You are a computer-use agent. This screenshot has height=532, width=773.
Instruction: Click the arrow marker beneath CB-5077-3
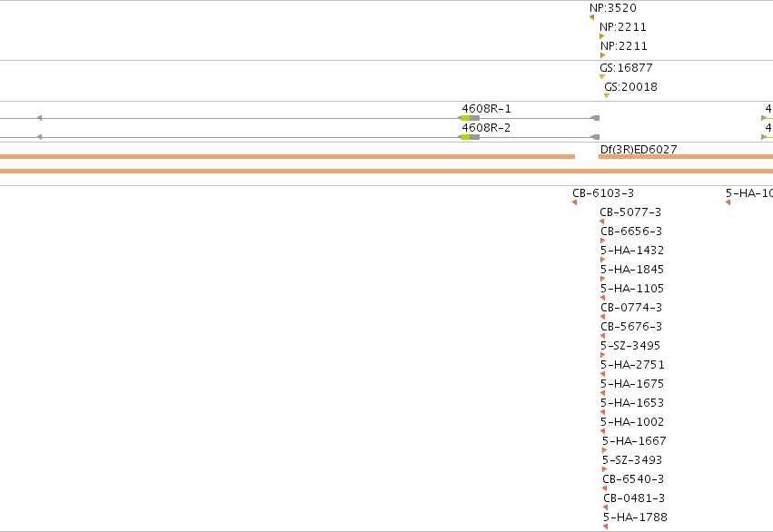[602, 222]
